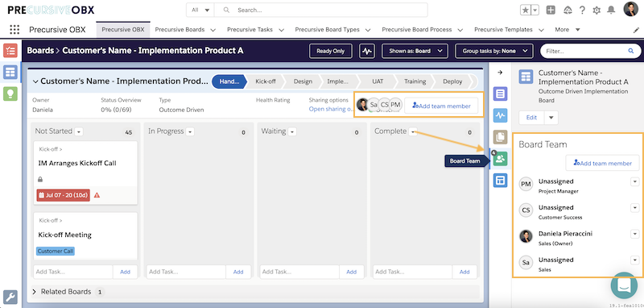Click Add in Complete column
This screenshot has width=644, height=308.
coord(464,272)
